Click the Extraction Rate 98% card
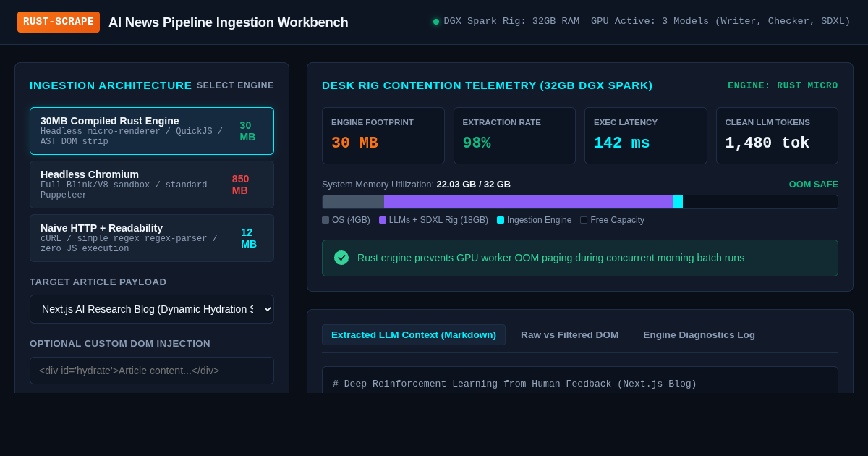The height and width of the screenshot is (456, 868). click(514, 135)
